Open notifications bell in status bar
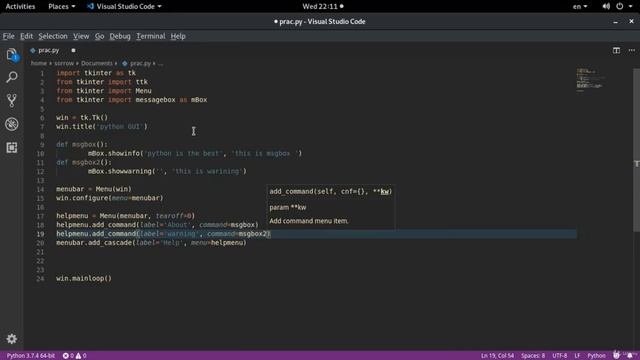The image size is (640, 360). (630, 356)
